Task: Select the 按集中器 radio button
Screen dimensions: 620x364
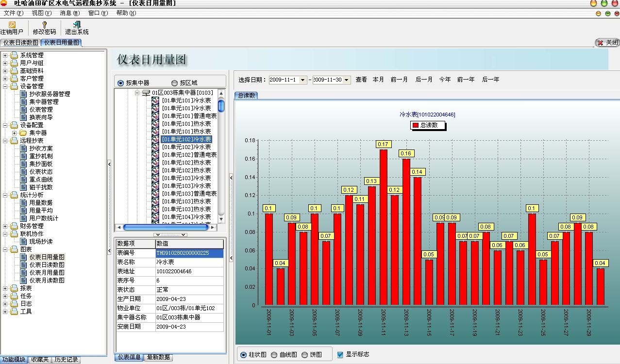Action: tap(121, 83)
